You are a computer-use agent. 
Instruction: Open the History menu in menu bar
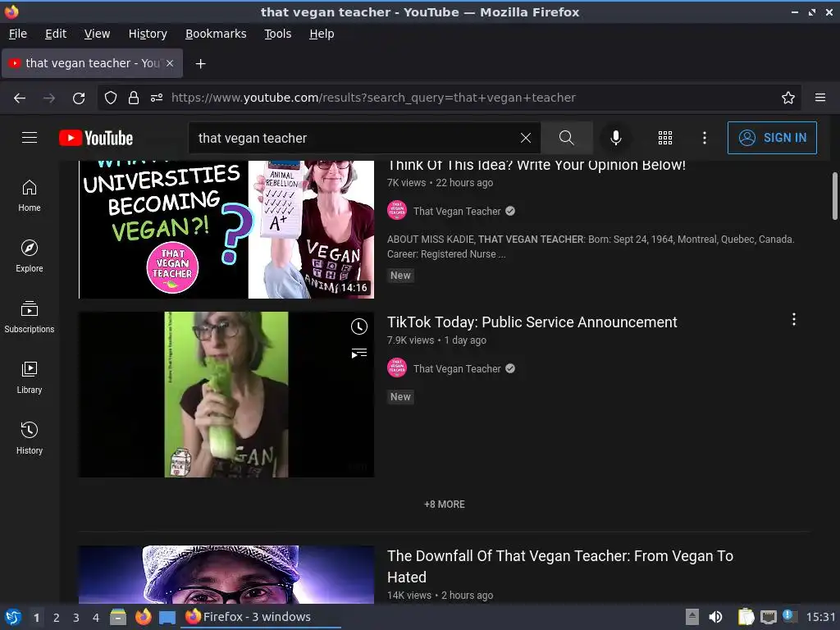148,34
